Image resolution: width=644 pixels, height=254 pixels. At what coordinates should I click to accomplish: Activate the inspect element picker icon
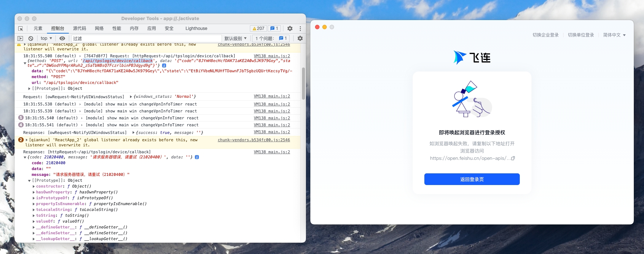tap(20, 28)
